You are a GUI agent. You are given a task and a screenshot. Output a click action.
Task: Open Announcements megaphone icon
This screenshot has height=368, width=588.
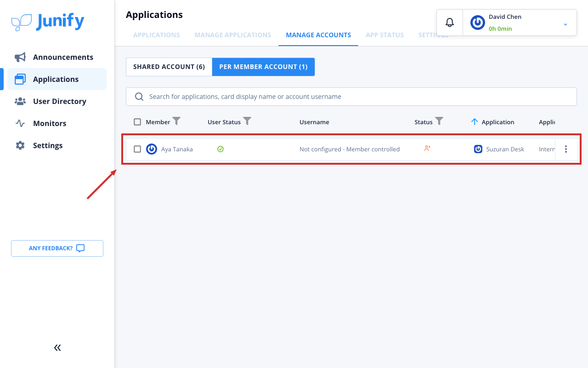pos(20,57)
